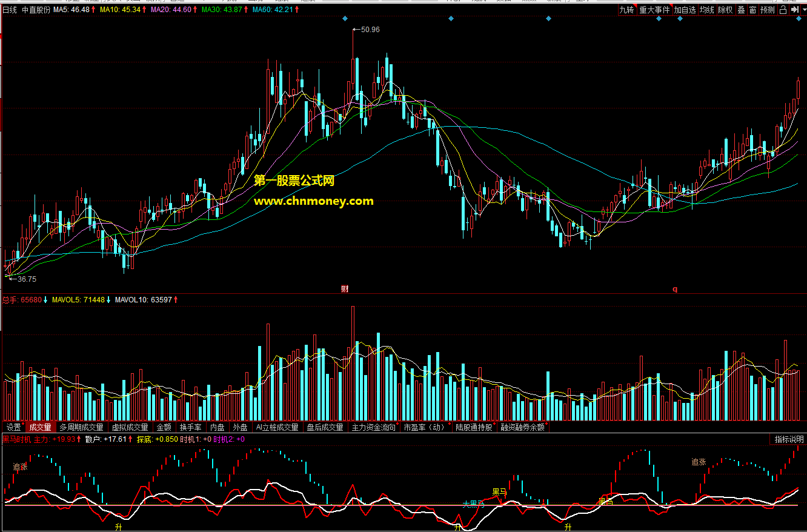Click the 叠 overlay icon
Image resolution: width=807 pixels, height=532 pixels.
click(x=741, y=10)
